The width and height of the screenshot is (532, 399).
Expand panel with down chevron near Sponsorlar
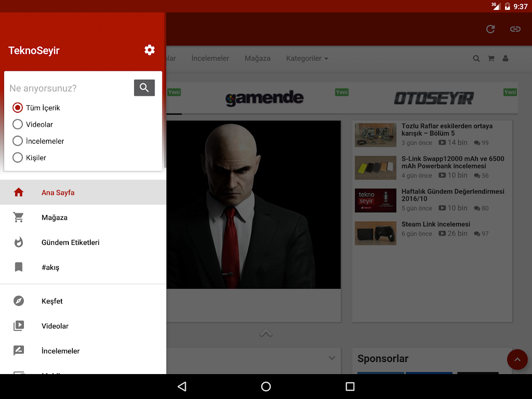coord(332,358)
